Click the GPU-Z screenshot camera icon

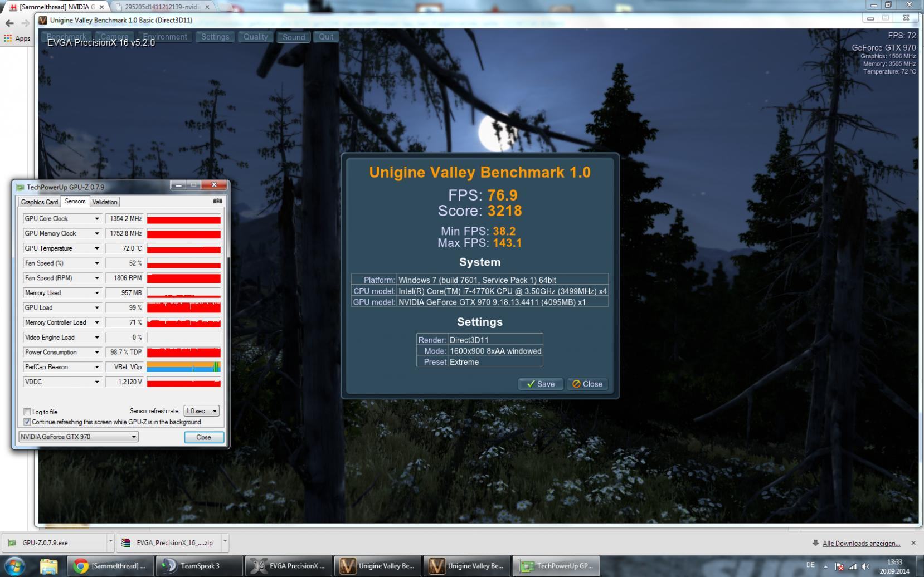[217, 201]
